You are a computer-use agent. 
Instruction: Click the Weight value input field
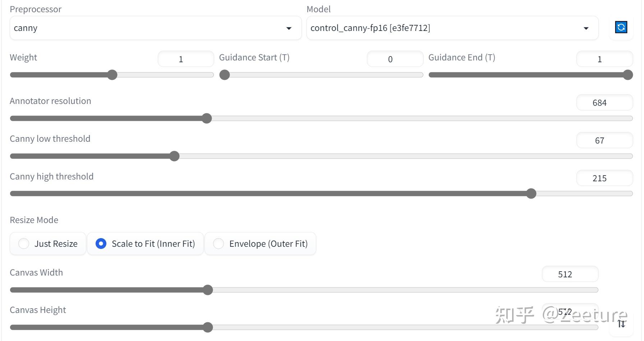coord(186,59)
